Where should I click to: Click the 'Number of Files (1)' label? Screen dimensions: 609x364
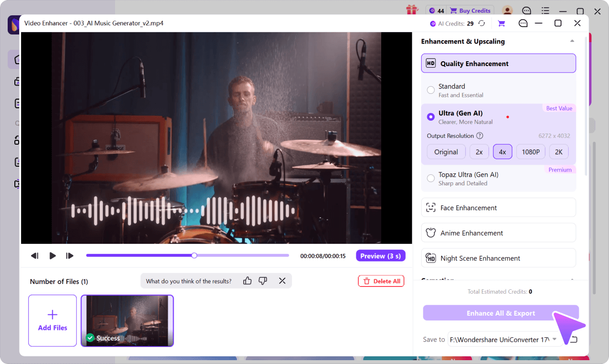tap(59, 282)
